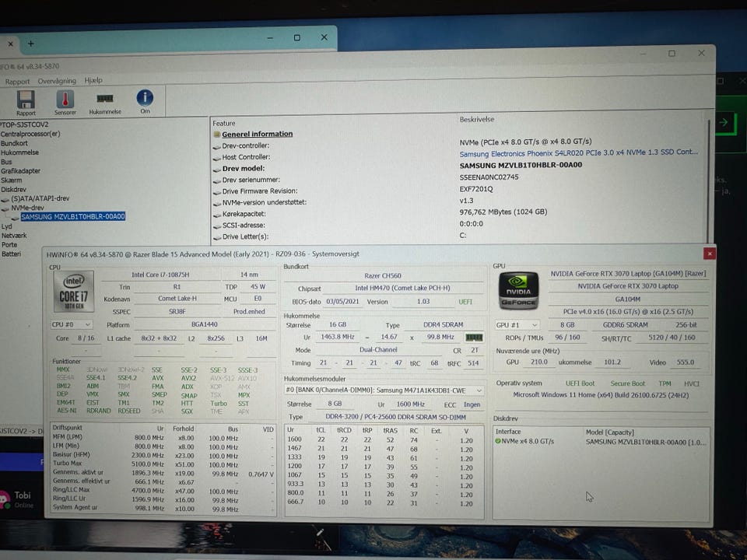Open the Rapport menu
This screenshot has height=560, width=747.
(18, 81)
